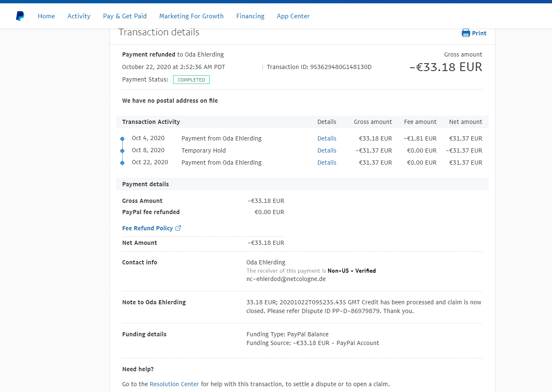
Task: Open the Financing section
Action: 250,16
